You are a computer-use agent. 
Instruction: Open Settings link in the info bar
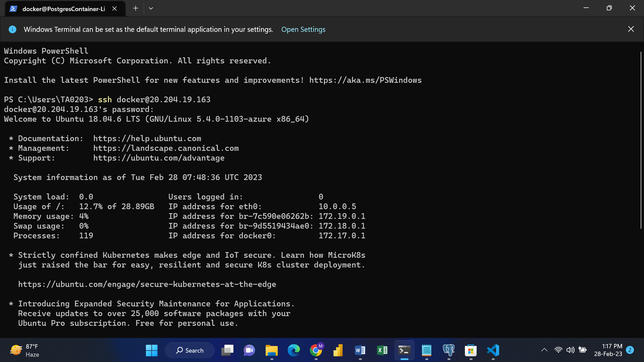303,29
